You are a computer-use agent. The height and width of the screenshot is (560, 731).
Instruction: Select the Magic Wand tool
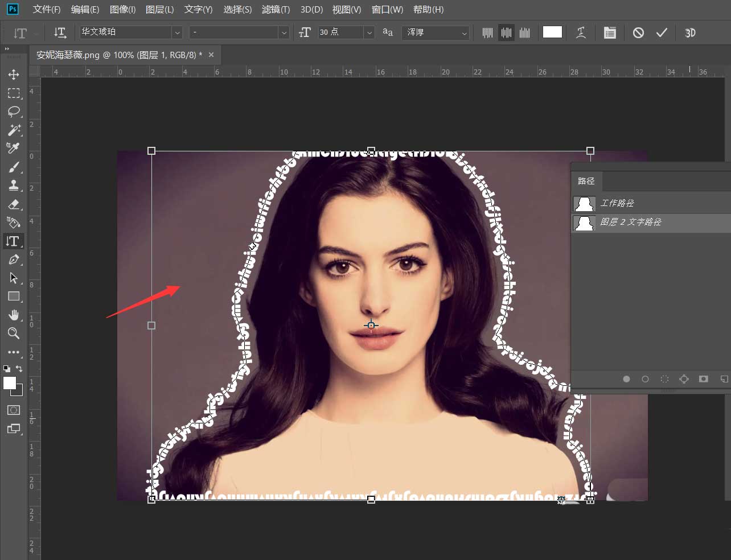coord(14,130)
